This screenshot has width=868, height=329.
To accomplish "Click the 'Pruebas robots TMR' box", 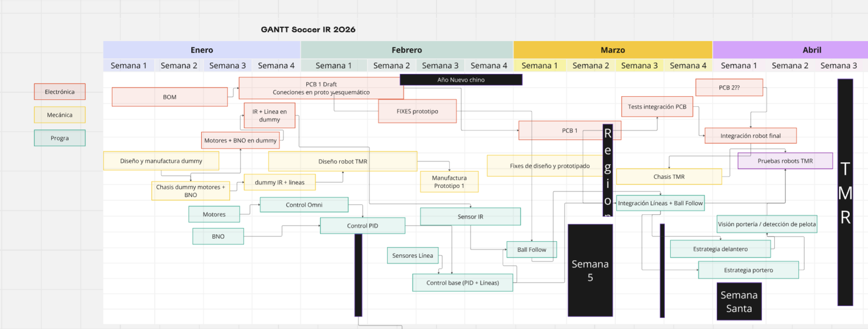I will click(x=785, y=161).
